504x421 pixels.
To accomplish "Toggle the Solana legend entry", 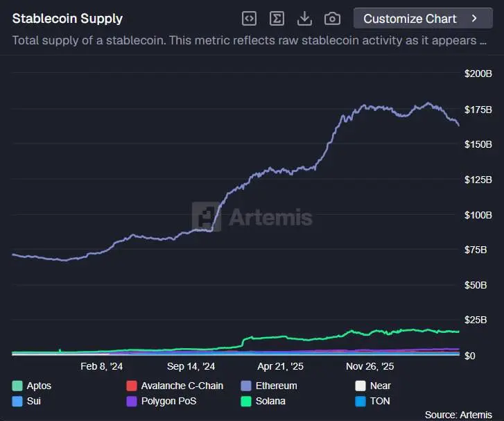I will coord(263,401).
